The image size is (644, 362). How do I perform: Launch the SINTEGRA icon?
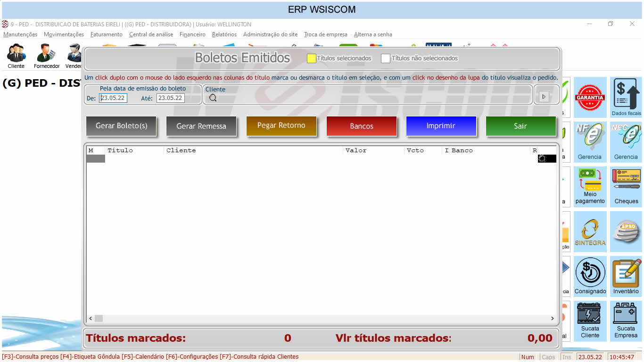[590, 231]
